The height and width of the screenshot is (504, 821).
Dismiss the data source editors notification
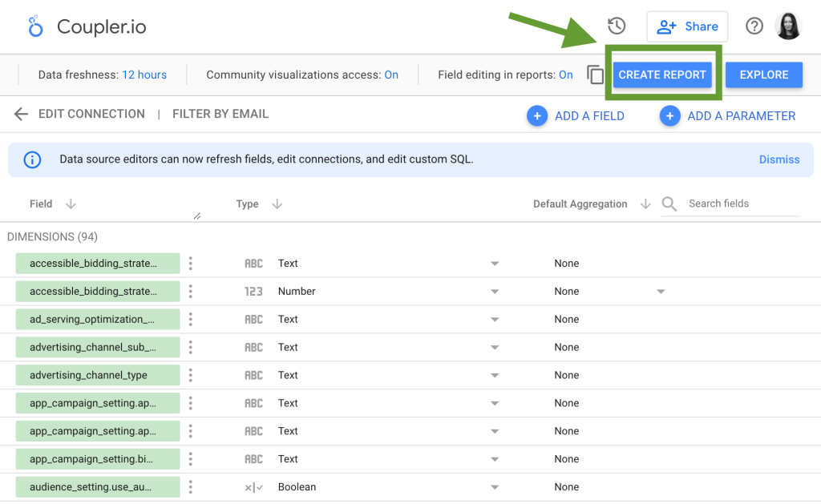tap(779, 159)
